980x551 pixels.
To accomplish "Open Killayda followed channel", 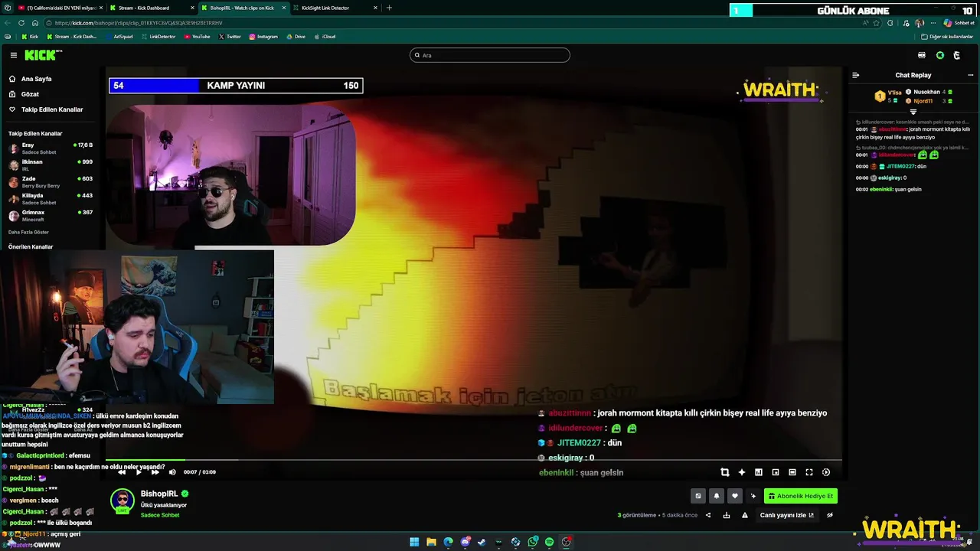I will pos(51,198).
